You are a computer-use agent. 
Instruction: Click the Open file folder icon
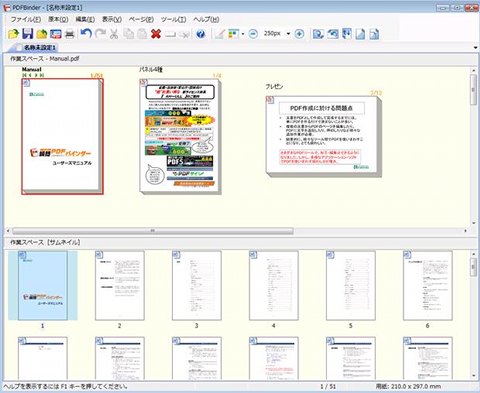pyautogui.click(x=13, y=34)
